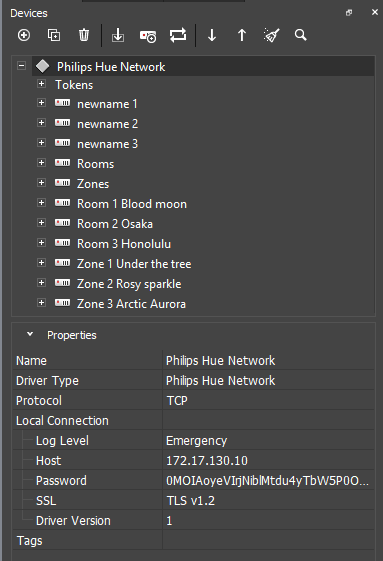The width and height of the screenshot is (383, 561).
Task: Select the Rooms tree item
Action: [x=96, y=164]
